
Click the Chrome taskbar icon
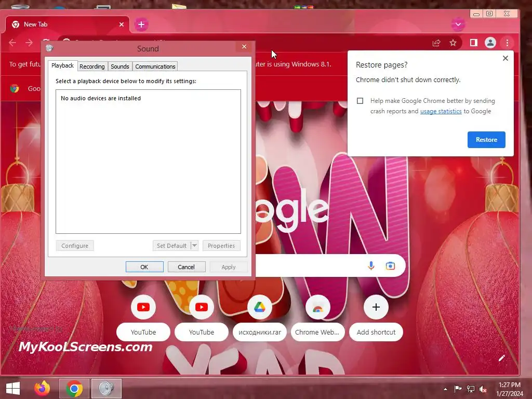coord(74,389)
